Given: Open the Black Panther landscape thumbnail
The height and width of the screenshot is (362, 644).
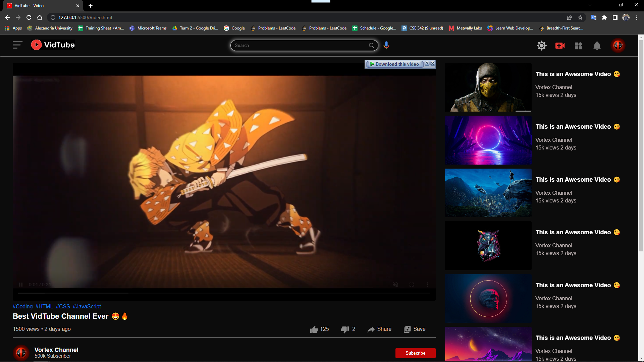Looking at the screenshot, I should 488,193.
